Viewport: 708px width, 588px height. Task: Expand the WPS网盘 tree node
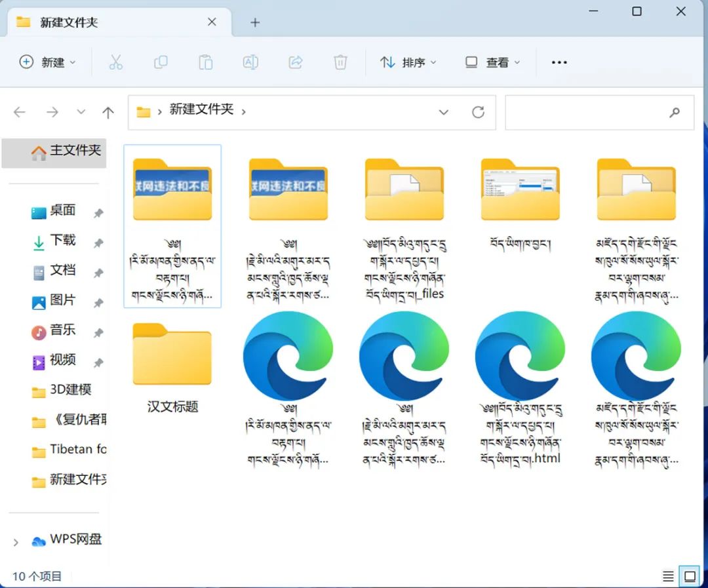point(16,541)
